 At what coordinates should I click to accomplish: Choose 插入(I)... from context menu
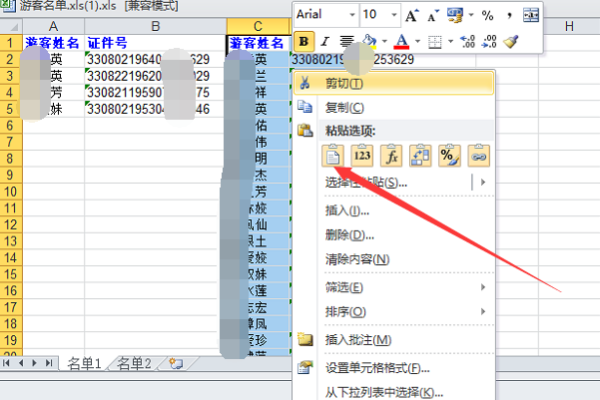[393, 211]
